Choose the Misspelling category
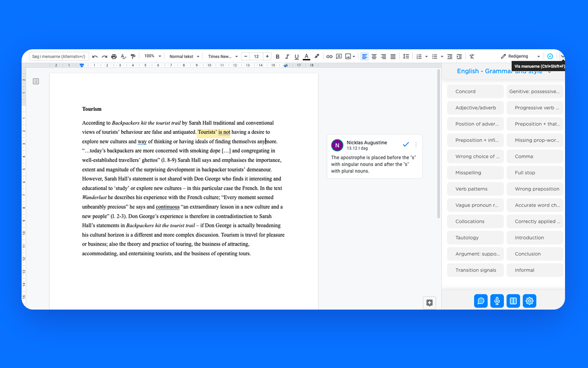Image resolution: width=588 pixels, height=368 pixels. (x=475, y=172)
